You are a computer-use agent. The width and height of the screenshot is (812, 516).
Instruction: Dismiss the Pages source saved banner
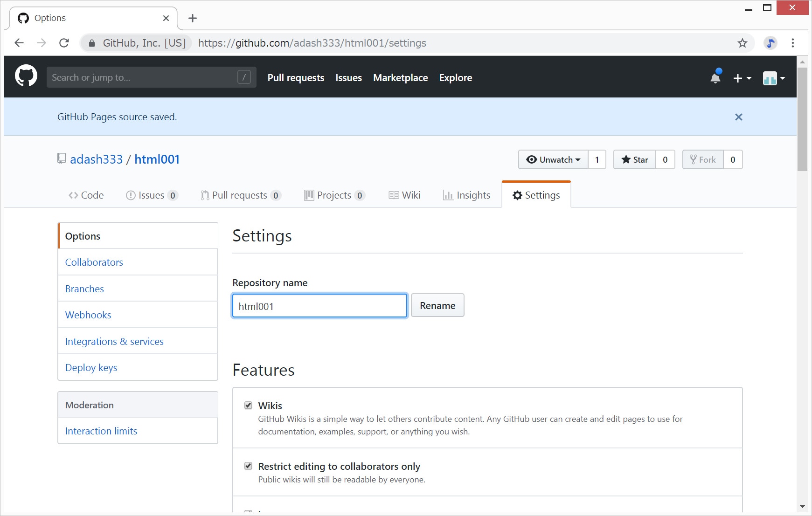(739, 117)
